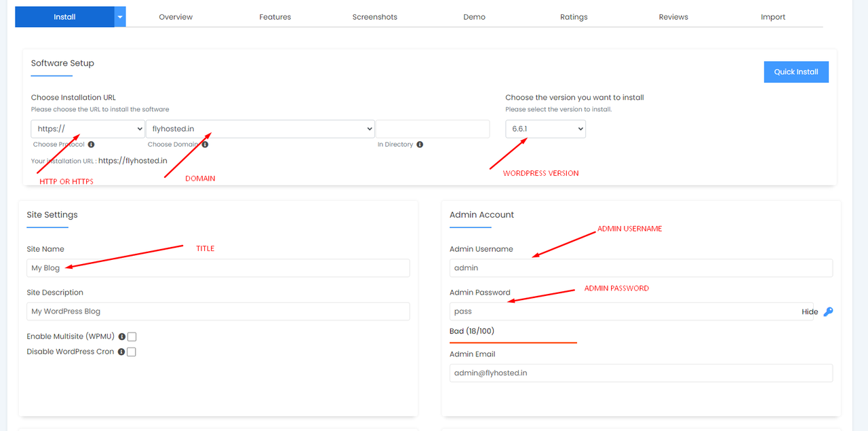Go to the Import tab
This screenshot has width=868, height=431.
point(773,17)
